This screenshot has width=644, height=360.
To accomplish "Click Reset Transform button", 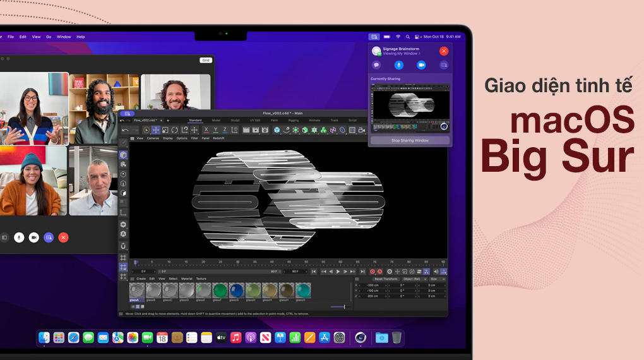I will [386, 279].
